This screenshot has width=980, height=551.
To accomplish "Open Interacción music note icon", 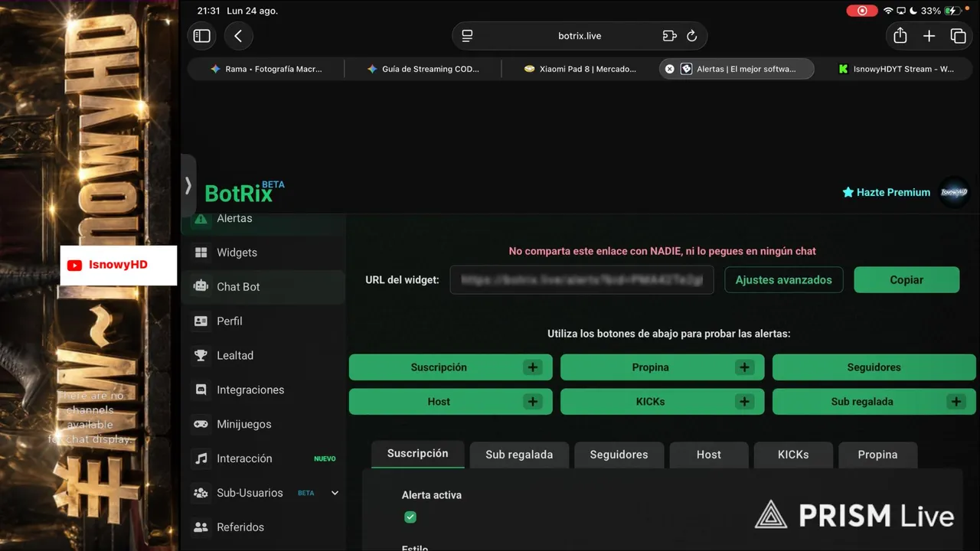I will point(201,458).
